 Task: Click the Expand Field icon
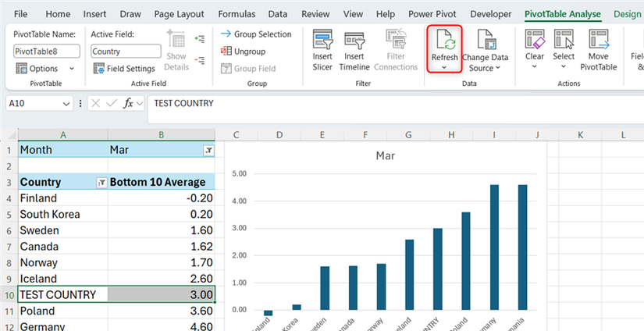[x=200, y=39]
